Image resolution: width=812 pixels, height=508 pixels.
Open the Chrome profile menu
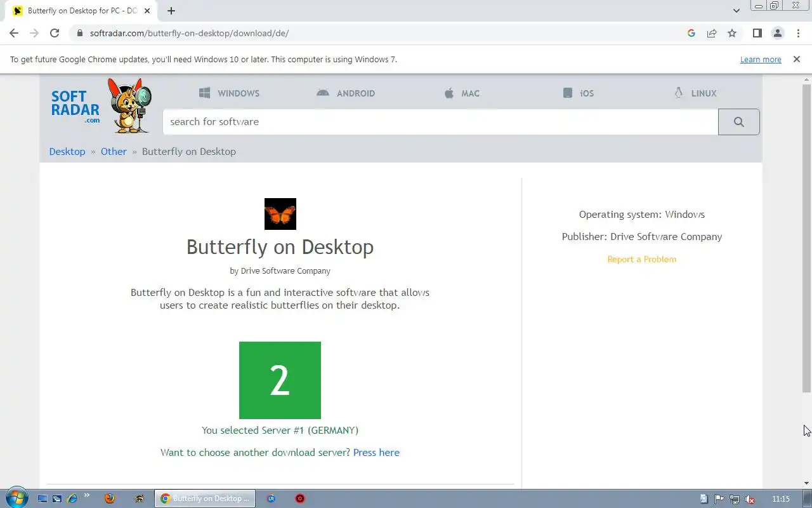pyautogui.click(x=777, y=33)
